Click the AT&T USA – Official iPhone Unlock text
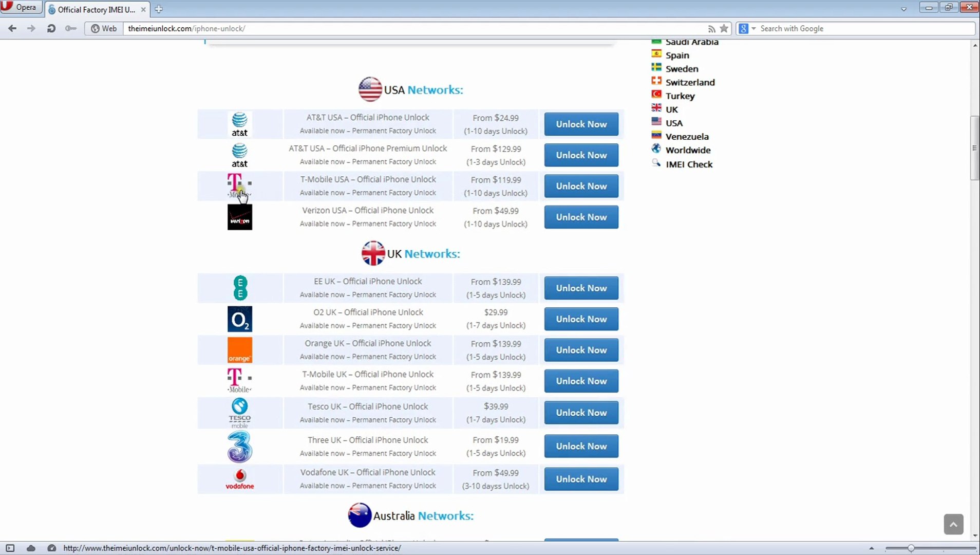The width and height of the screenshot is (980, 555). click(x=368, y=118)
